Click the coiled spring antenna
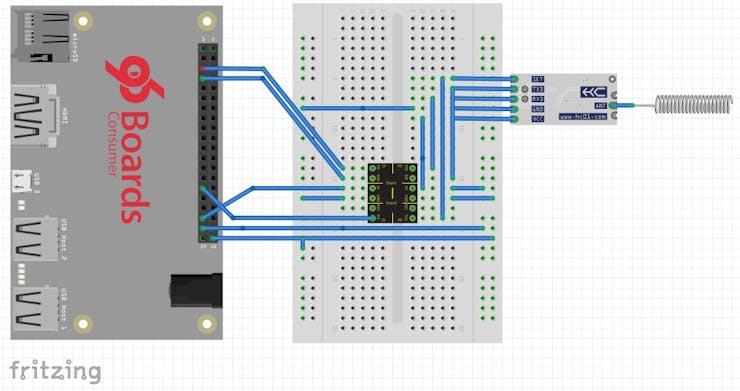The height and width of the screenshot is (391, 740). pos(694,104)
